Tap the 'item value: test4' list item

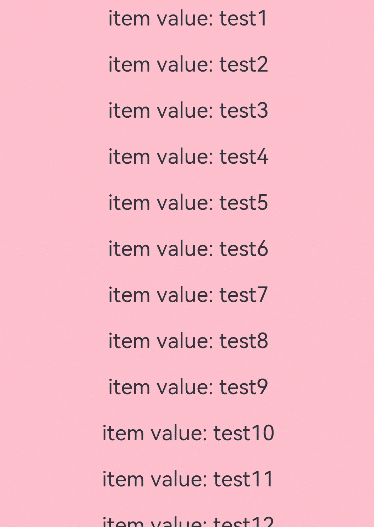point(188,157)
